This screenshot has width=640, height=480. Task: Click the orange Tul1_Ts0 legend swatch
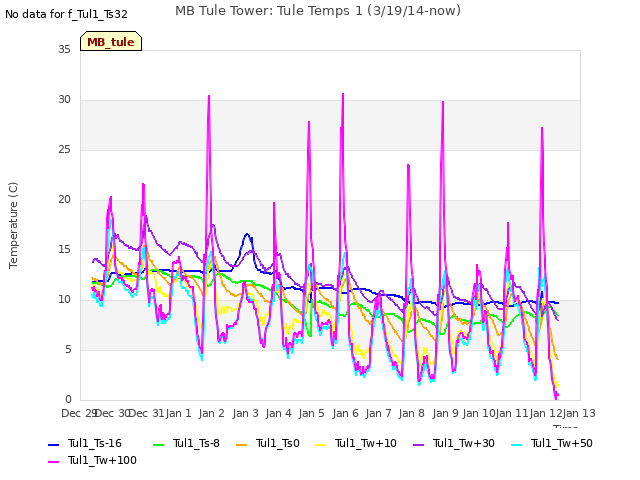[x=242, y=444]
